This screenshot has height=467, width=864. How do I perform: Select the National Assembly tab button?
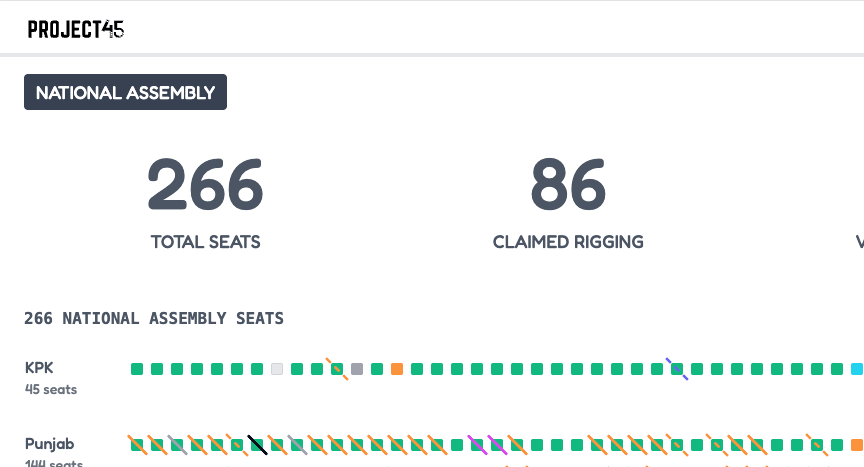tap(125, 93)
